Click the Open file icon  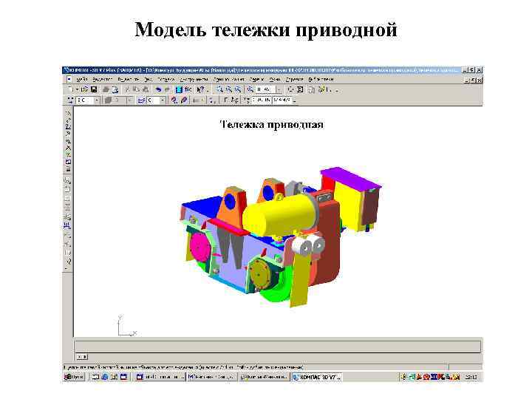[x=84, y=89]
